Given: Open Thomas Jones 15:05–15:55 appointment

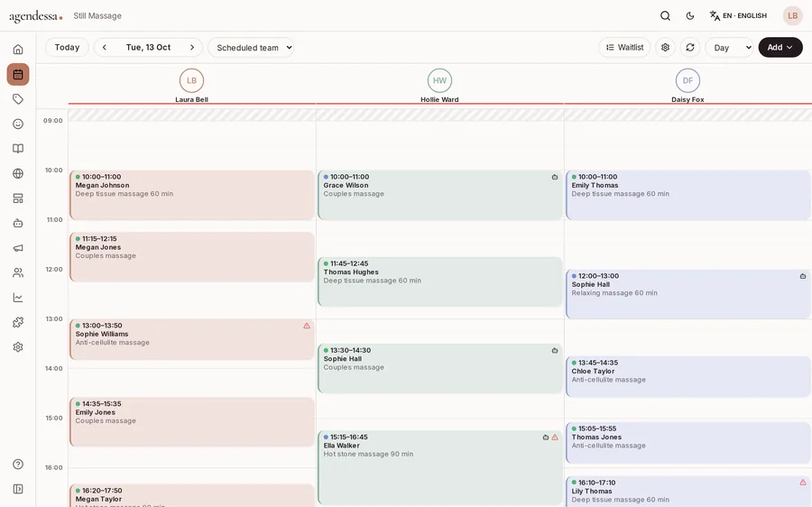Looking at the screenshot, I should click(x=688, y=443).
